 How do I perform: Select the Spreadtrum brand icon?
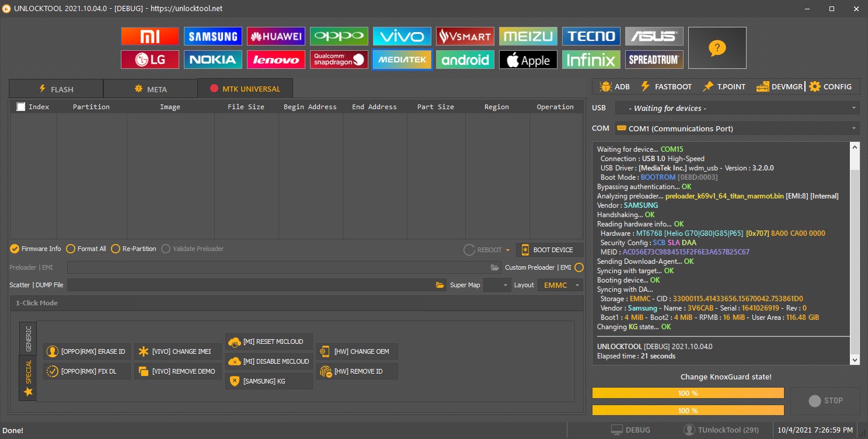click(654, 60)
